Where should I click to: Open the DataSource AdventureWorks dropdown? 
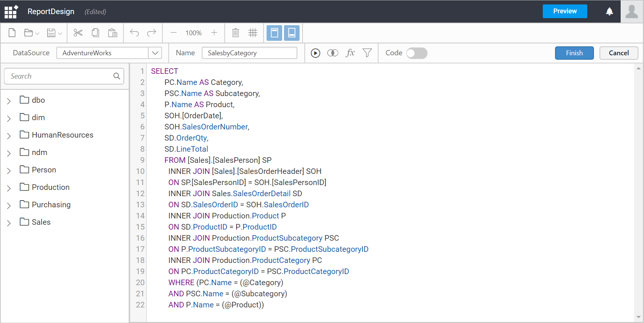coord(155,53)
